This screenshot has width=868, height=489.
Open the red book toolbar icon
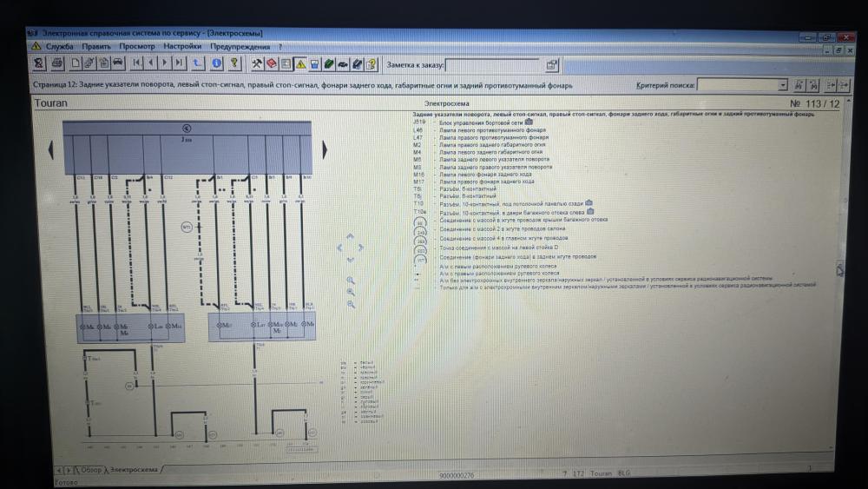[272, 64]
